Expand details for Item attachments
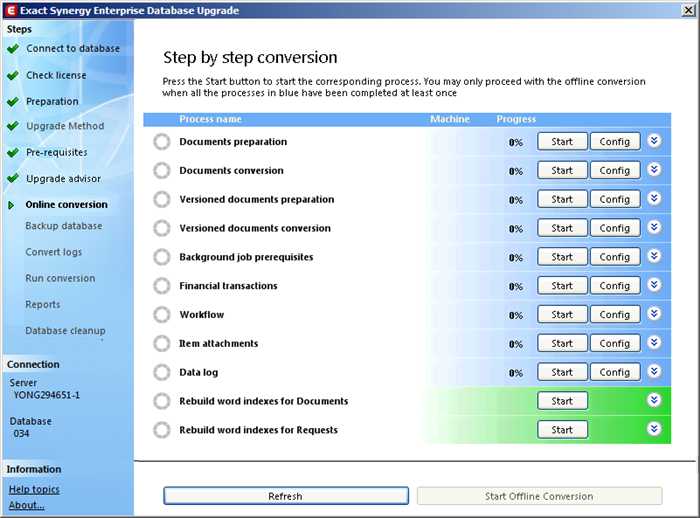700x518 pixels. tap(654, 342)
